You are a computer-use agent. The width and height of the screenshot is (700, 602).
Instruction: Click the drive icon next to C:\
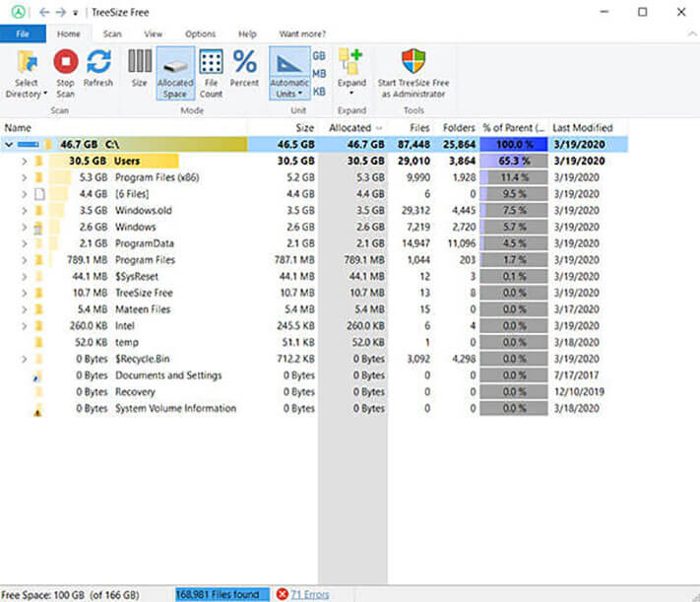point(29,145)
